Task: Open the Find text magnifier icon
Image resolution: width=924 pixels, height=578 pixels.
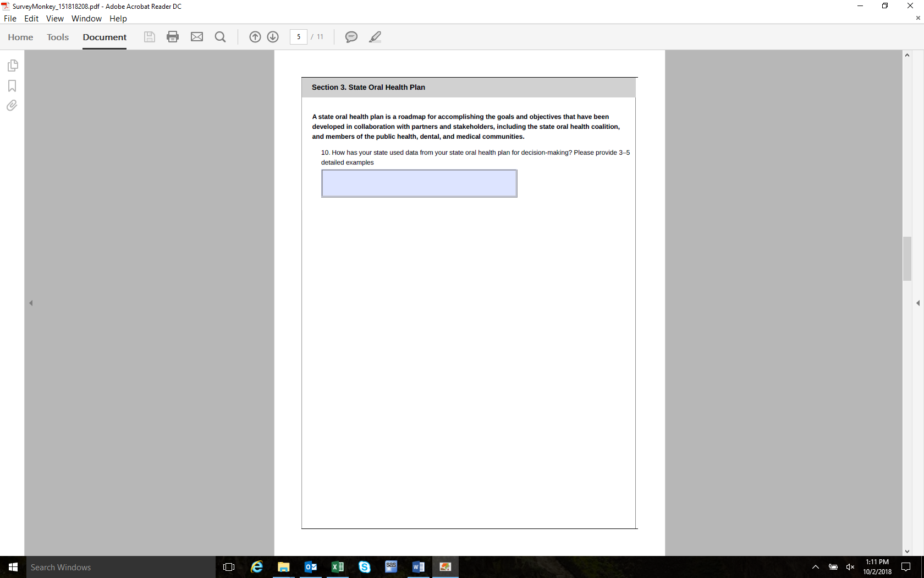Action: coord(221,37)
